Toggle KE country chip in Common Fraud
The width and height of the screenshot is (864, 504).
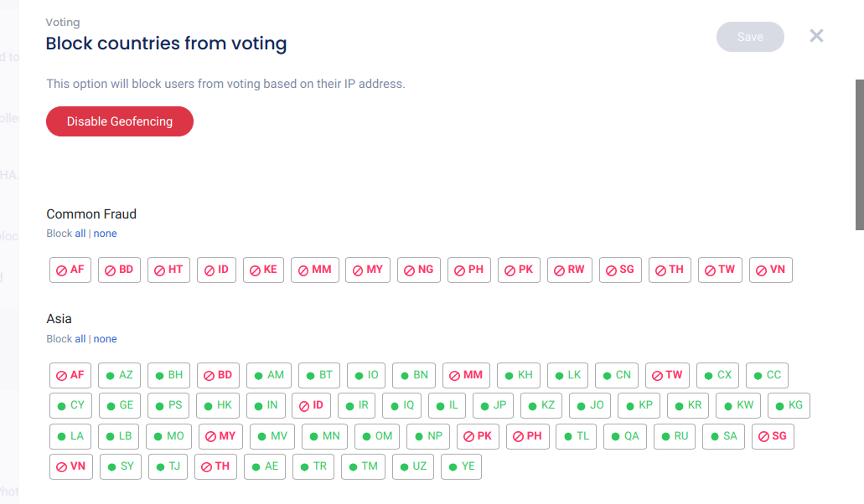pos(263,270)
